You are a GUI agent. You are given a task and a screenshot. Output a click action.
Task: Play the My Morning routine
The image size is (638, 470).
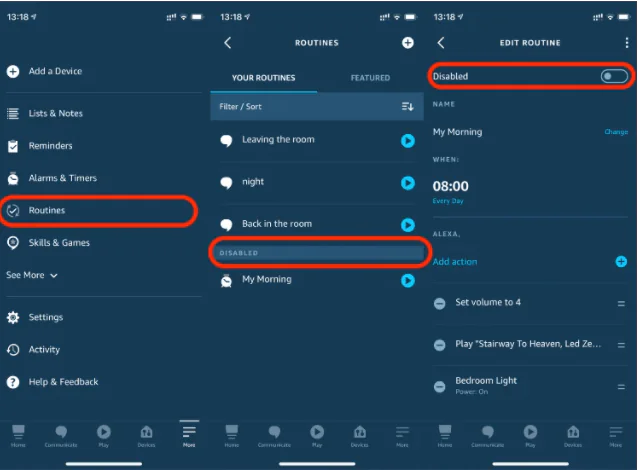click(408, 280)
